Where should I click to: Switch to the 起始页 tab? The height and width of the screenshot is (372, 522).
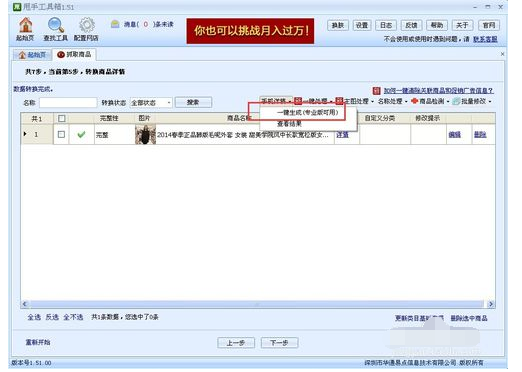[32, 55]
